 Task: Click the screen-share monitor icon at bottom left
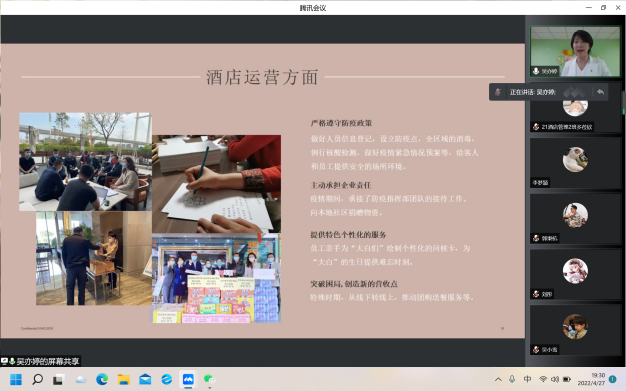[x=4, y=361]
